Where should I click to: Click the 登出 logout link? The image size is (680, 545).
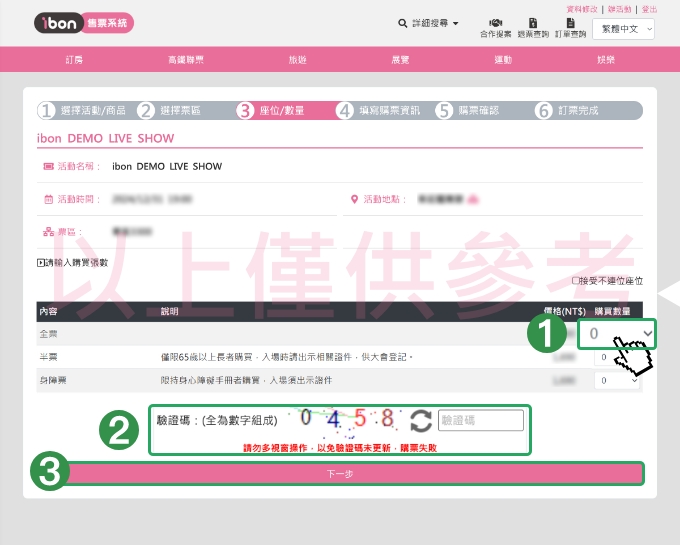point(651,8)
